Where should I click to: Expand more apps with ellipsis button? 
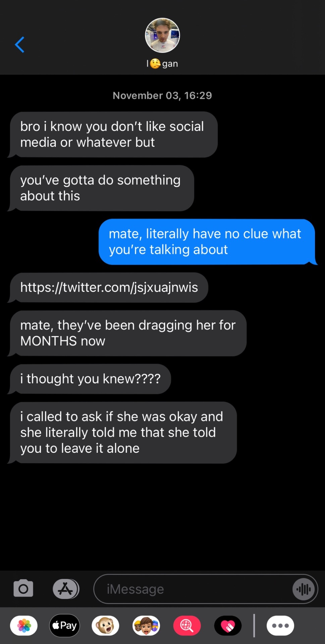pyautogui.click(x=280, y=626)
